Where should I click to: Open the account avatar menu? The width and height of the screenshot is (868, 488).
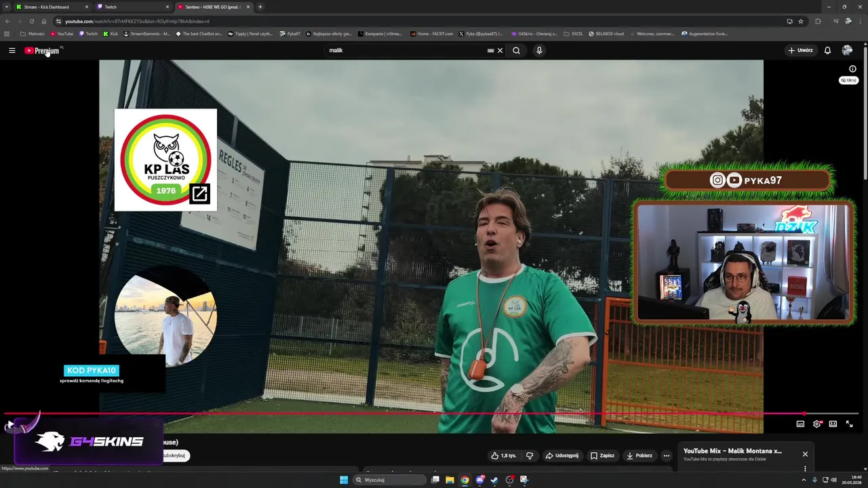click(x=847, y=50)
